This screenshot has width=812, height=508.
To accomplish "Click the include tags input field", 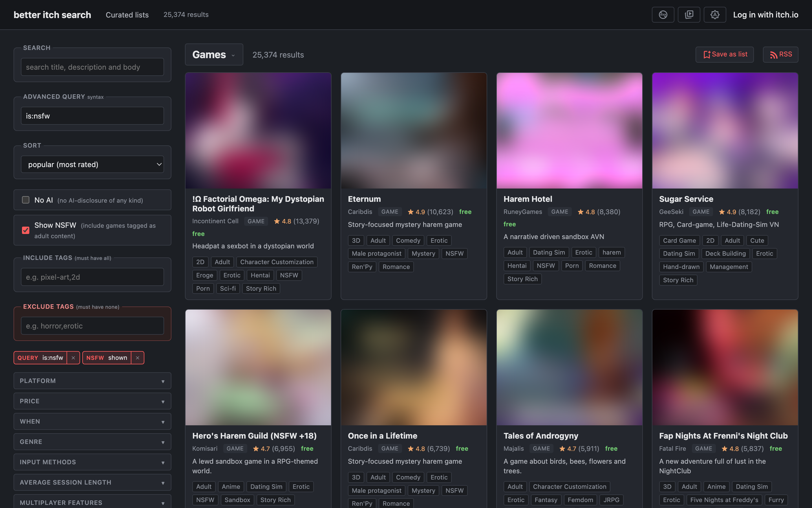I will tap(92, 277).
